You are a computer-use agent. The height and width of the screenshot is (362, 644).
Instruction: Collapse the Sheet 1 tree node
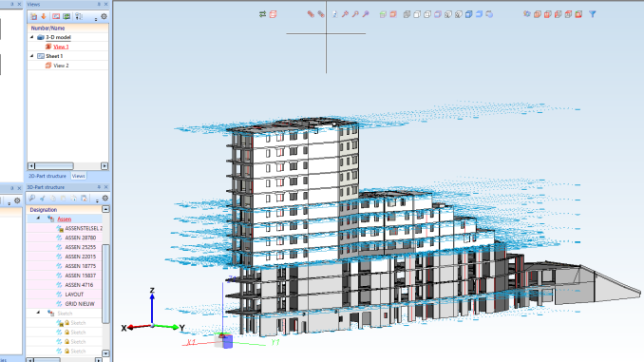click(x=32, y=56)
